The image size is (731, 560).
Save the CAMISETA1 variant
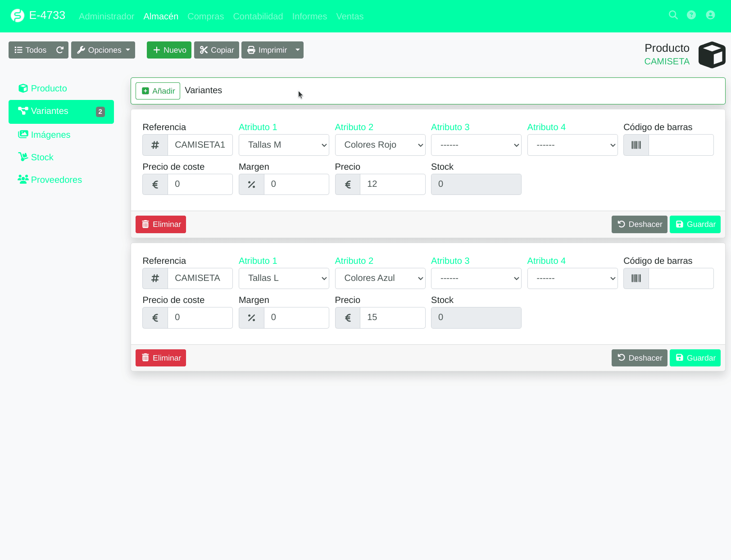(695, 224)
